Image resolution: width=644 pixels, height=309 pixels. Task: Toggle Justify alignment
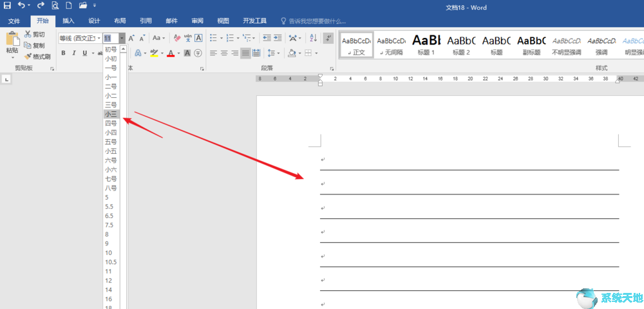(x=245, y=53)
